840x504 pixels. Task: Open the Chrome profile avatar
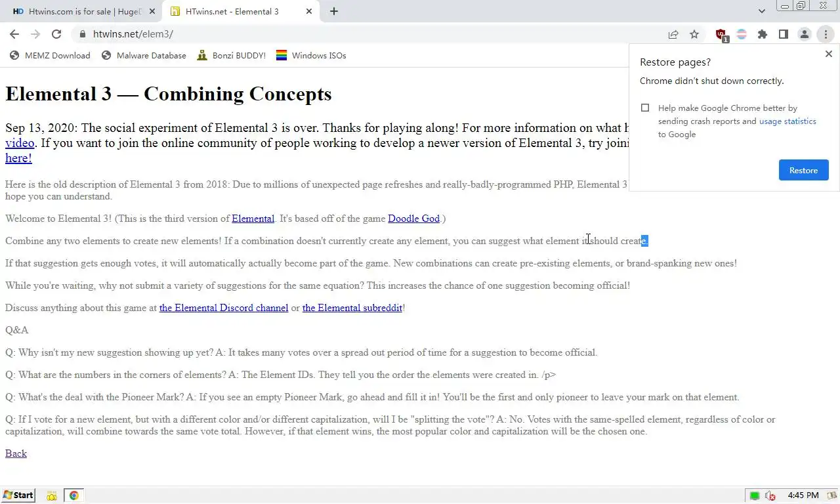[x=805, y=34]
